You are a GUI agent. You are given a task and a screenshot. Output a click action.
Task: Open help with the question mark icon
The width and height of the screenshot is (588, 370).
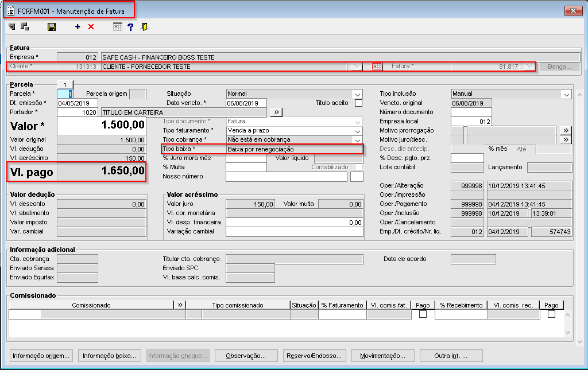tap(130, 26)
